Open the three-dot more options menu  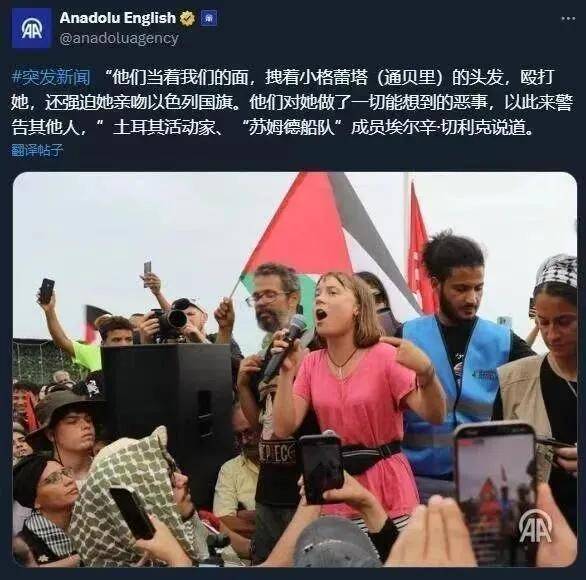point(568,19)
